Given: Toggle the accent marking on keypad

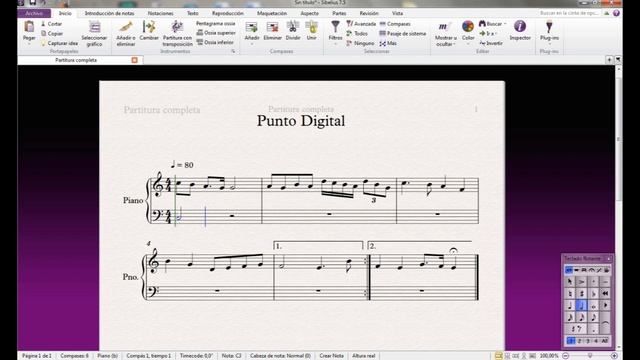Looking at the screenshot, I should point(582,282).
